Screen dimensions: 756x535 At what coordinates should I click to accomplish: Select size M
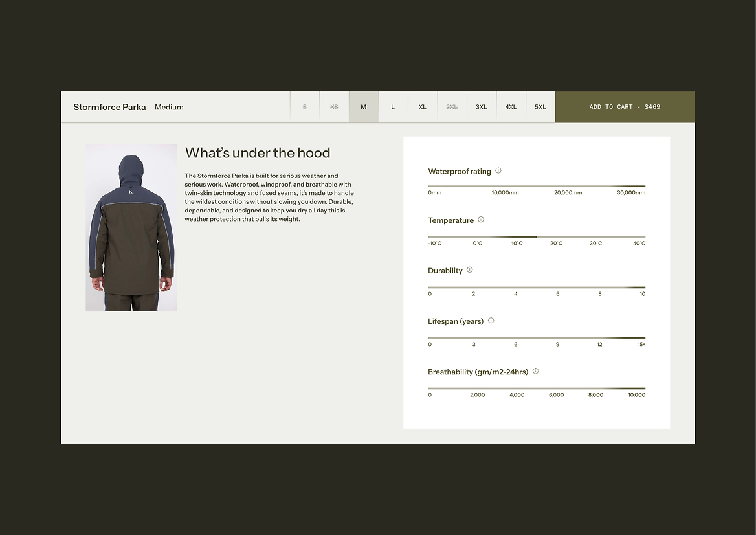(x=364, y=107)
